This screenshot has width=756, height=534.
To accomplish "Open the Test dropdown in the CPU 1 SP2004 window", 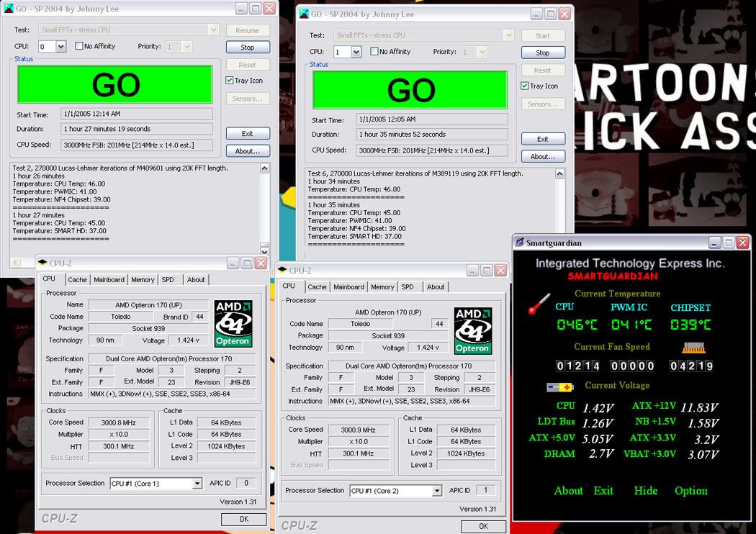I will click(x=508, y=35).
